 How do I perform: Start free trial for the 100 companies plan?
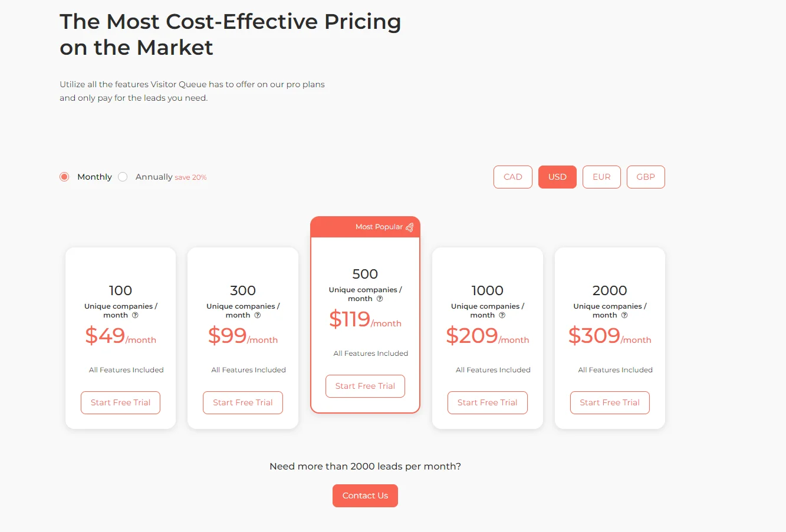(x=120, y=402)
